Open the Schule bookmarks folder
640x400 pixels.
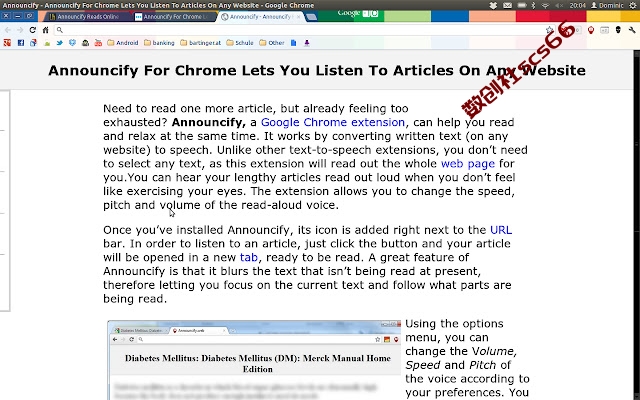pos(240,42)
